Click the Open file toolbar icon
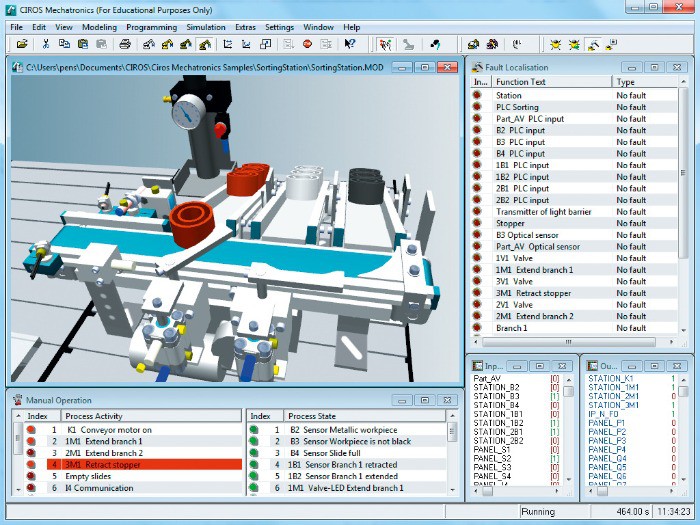This screenshot has width=700, height=525. [x=22, y=44]
